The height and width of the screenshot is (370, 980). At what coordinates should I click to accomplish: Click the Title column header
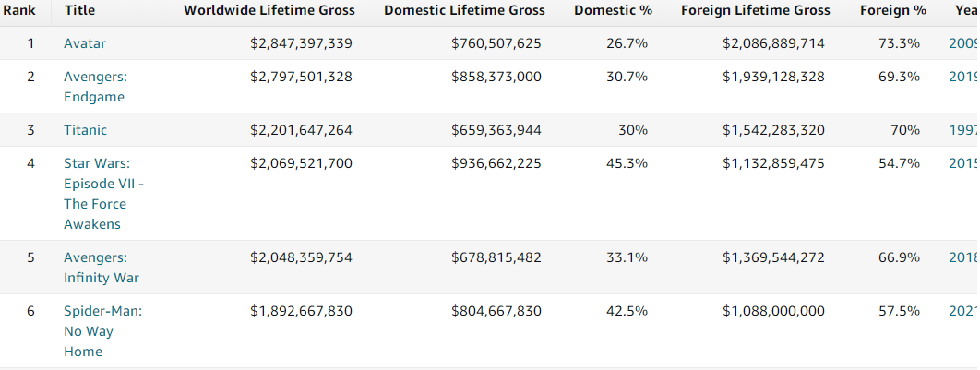point(79,10)
